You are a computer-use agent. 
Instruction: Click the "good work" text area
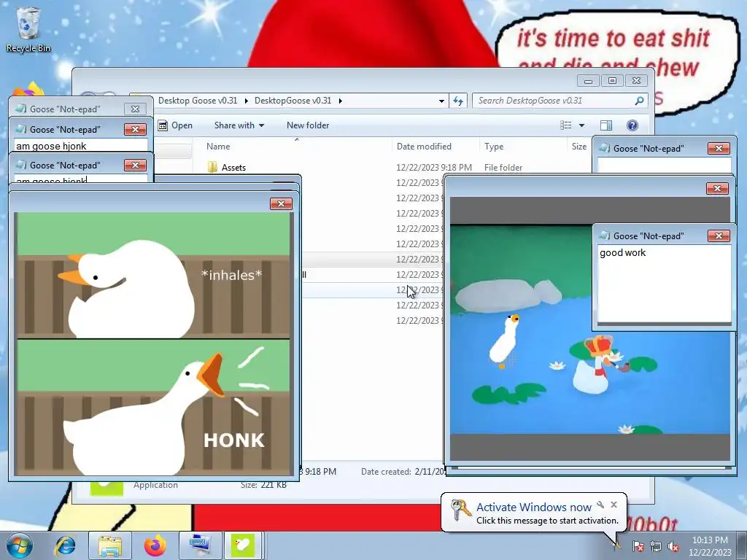664,284
